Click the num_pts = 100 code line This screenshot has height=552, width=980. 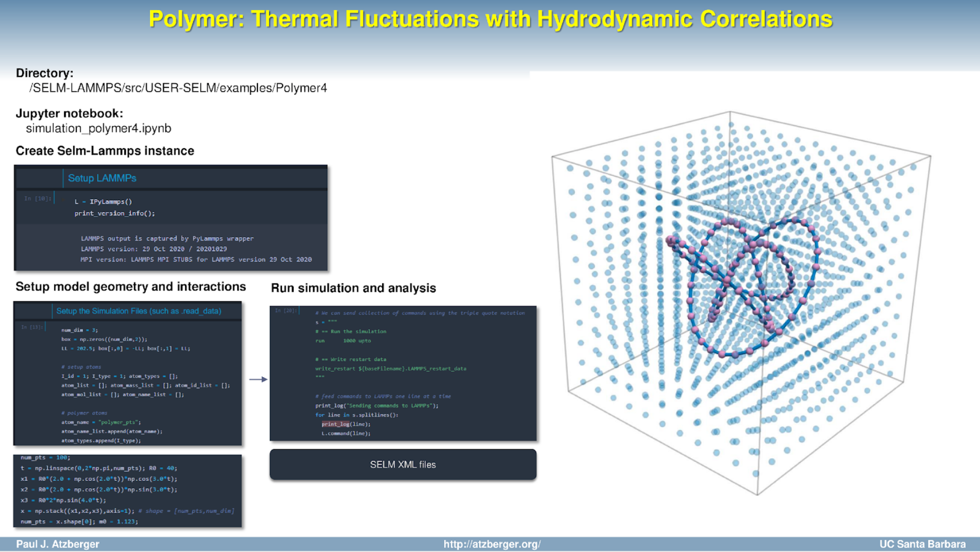click(x=45, y=457)
